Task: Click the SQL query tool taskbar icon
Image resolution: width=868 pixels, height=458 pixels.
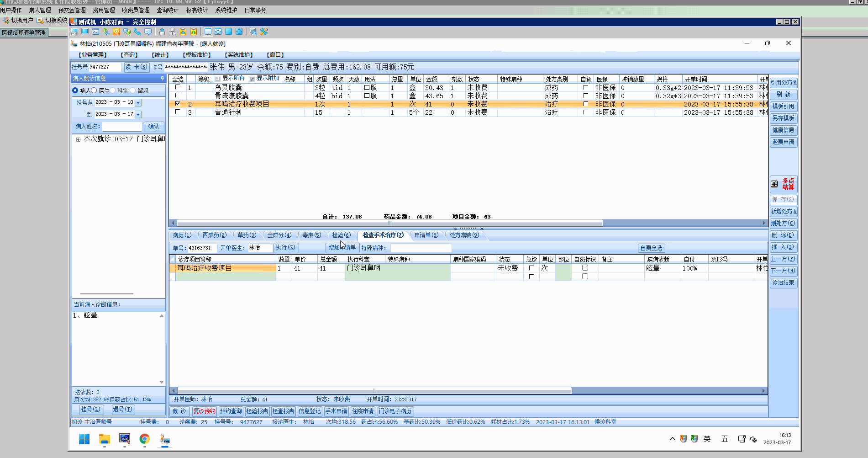Action: click(125, 439)
